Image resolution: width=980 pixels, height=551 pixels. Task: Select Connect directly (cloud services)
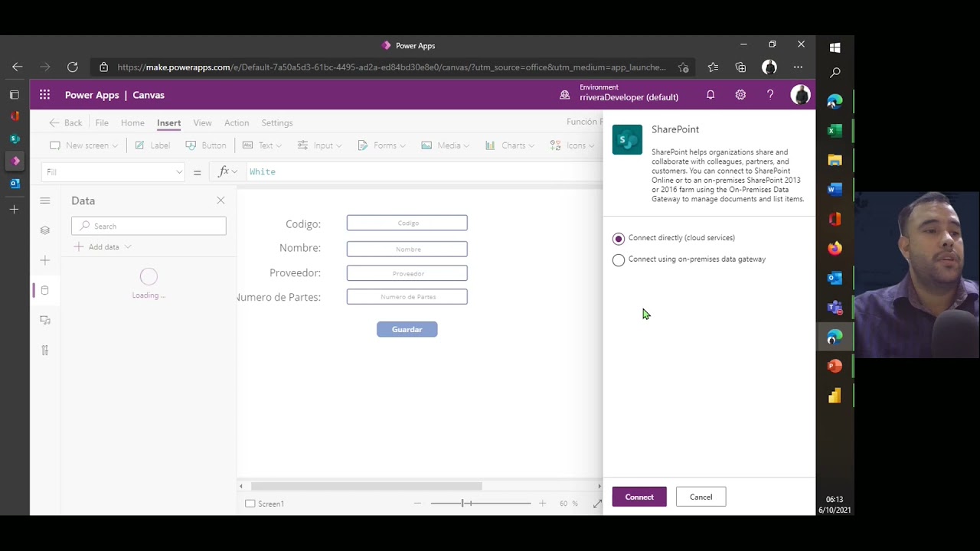[x=619, y=238]
